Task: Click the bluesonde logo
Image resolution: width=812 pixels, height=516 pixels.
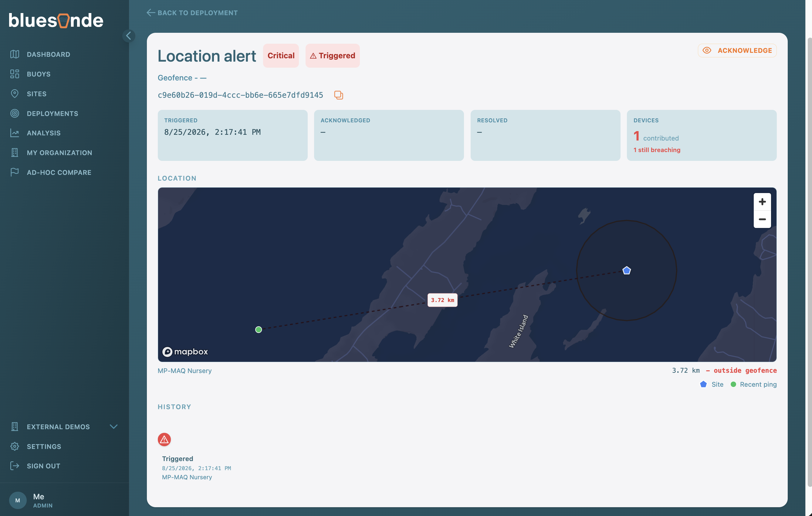Action: tap(56, 20)
